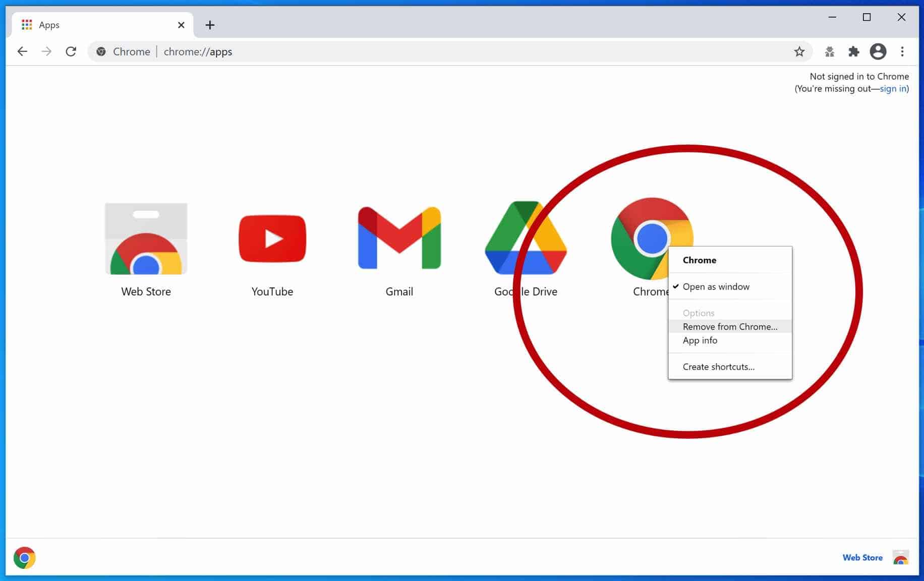Maximize the Chrome window
The height and width of the screenshot is (581, 924).
[x=867, y=17]
